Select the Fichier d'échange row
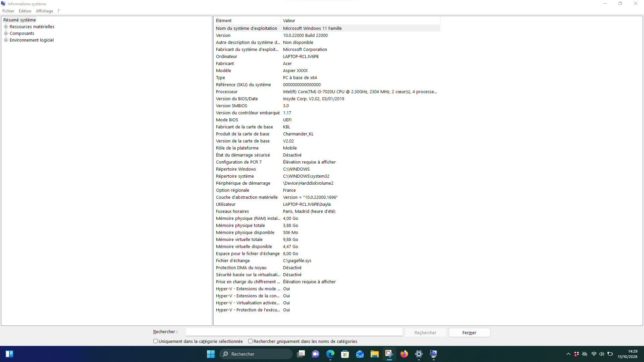Screen dimensions: 644x362 click(327, 261)
